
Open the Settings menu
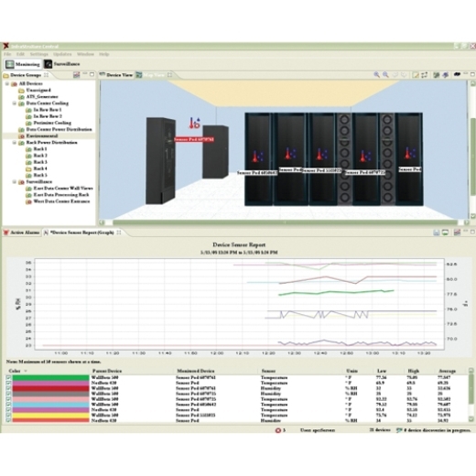[39, 54]
